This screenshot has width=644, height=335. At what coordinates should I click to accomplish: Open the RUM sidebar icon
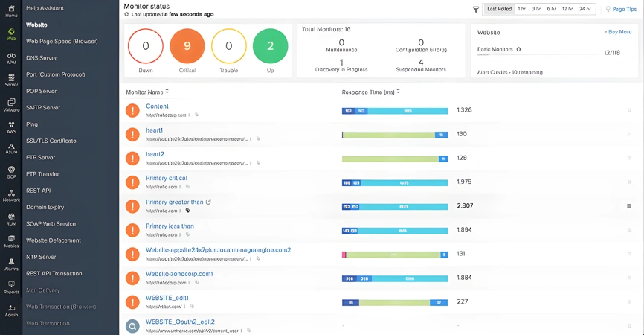(x=11, y=217)
